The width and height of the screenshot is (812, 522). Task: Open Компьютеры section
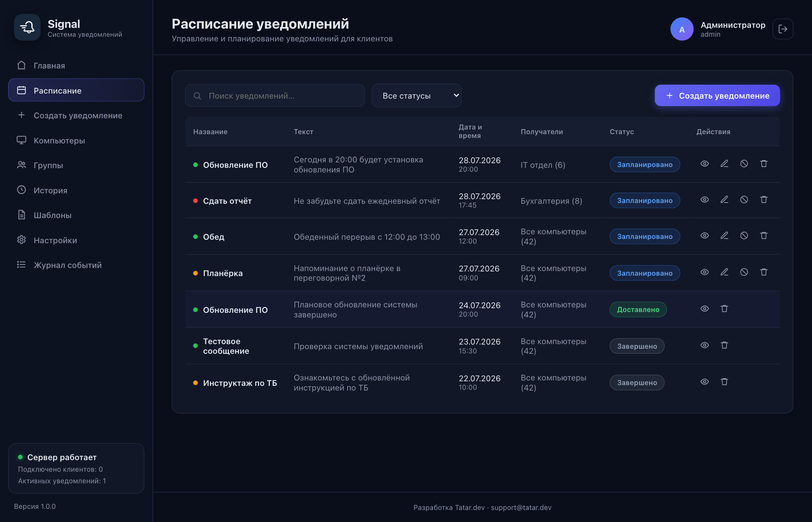pyautogui.click(x=76, y=140)
